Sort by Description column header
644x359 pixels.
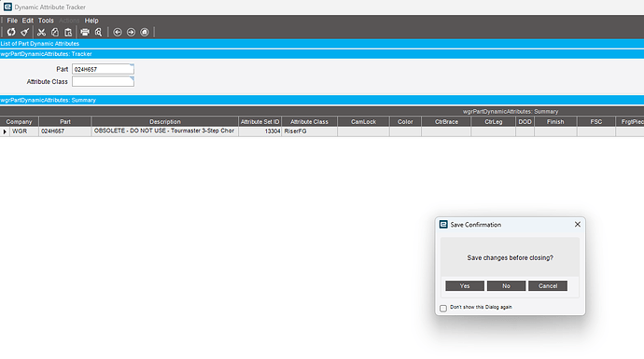click(164, 121)
